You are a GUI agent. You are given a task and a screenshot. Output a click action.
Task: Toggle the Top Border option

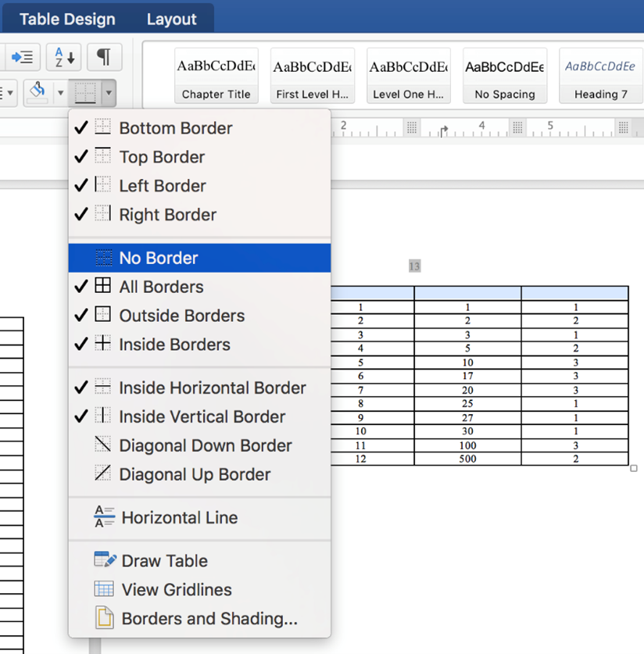pyautogui.click(x=199, y=157)
